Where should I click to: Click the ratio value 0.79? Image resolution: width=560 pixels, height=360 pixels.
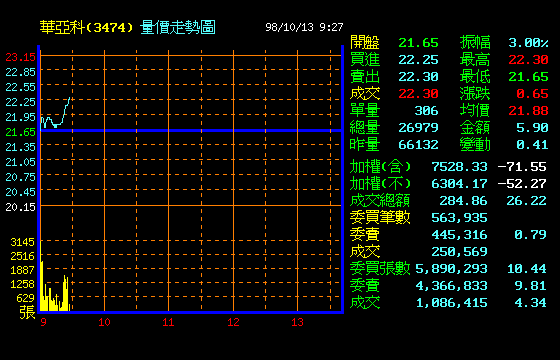pos(530,235)
